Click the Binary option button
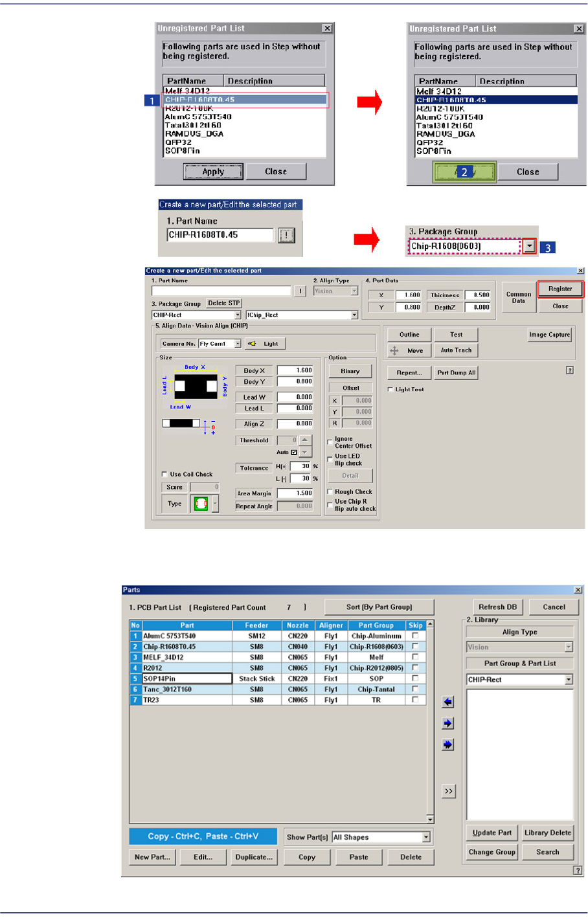This screenshot has height=920, width=588. (x=350, y=372)
